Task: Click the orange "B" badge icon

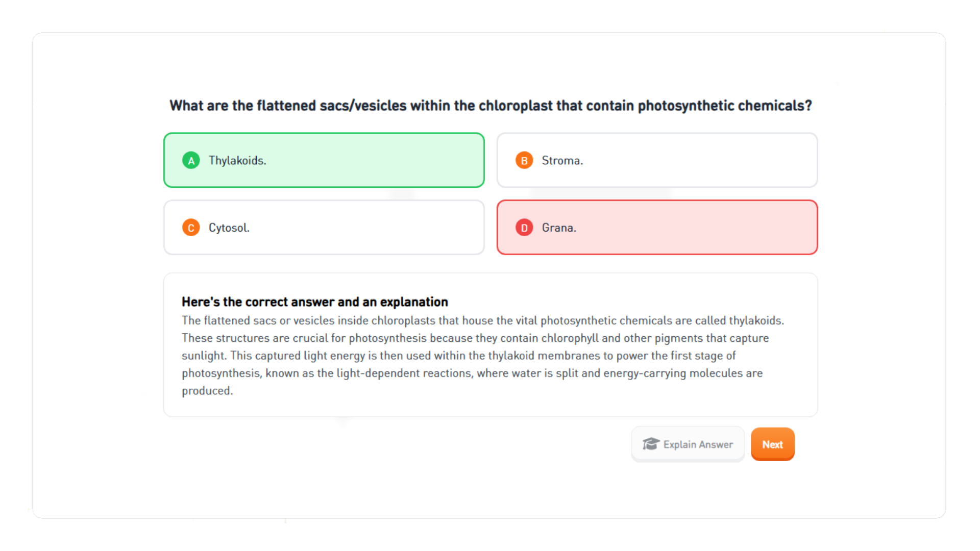Action: click(x=524, y=160)
